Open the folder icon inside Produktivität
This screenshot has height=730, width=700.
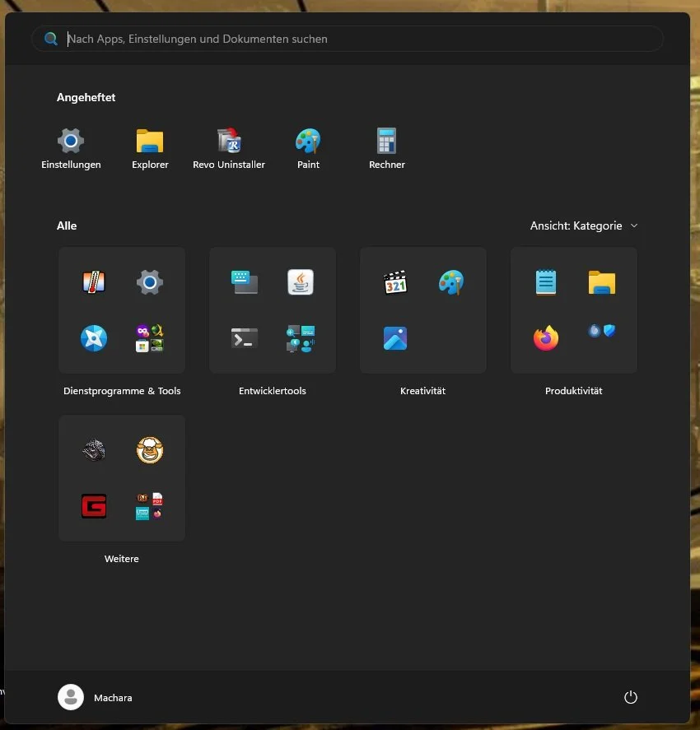[x=602, y=282]
